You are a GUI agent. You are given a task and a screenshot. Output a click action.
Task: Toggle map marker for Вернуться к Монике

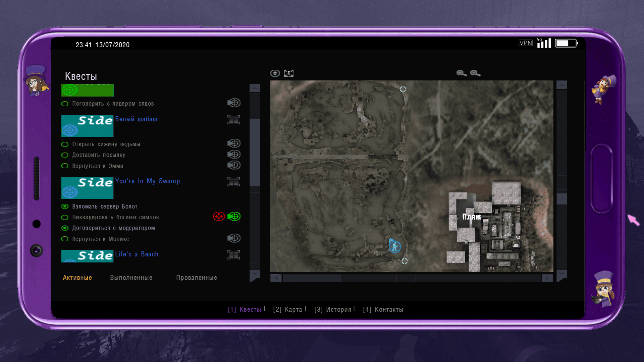pyautogui.click(x=234, y=238)
